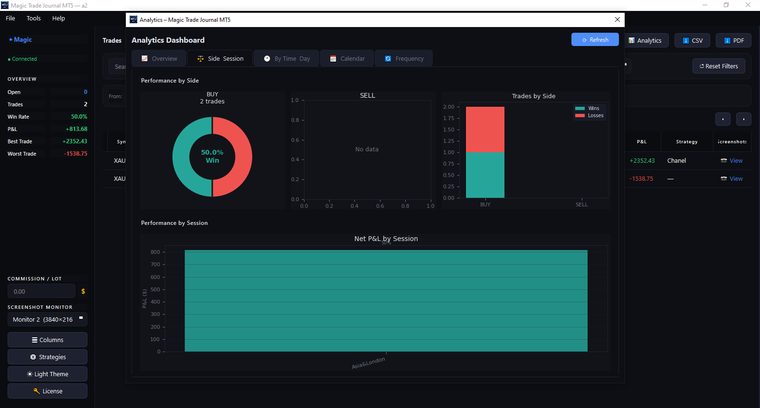Sort by the P&L column header
Screen dimensions: 760x408
click(642, 142)
